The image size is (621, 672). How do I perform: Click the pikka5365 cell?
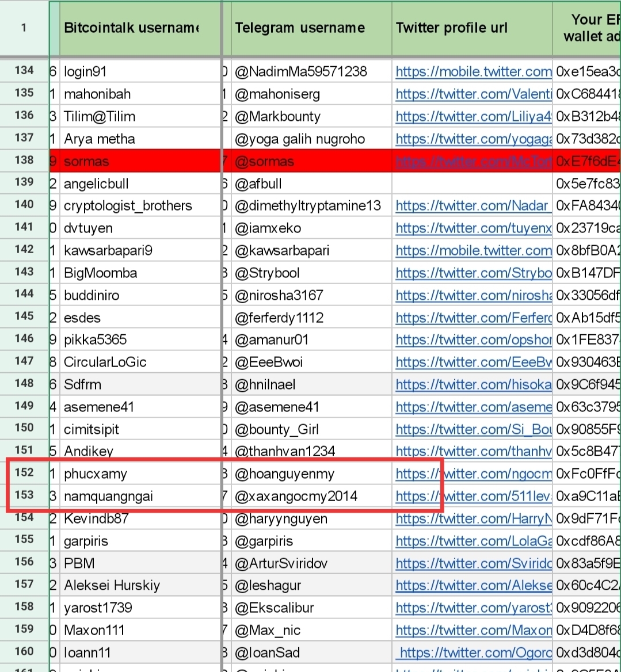click(140, 340)
